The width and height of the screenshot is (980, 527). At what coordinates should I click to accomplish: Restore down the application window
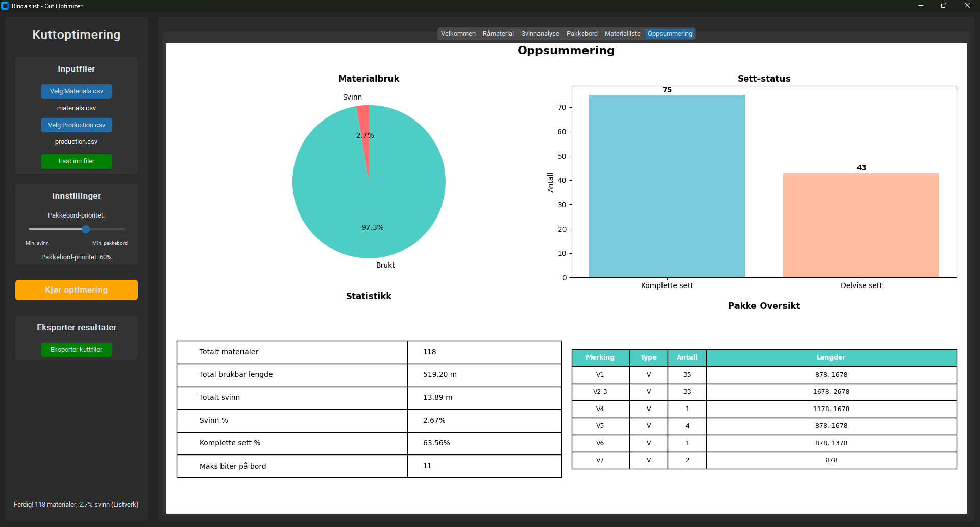pyautogui.click(x=943, y=6)
